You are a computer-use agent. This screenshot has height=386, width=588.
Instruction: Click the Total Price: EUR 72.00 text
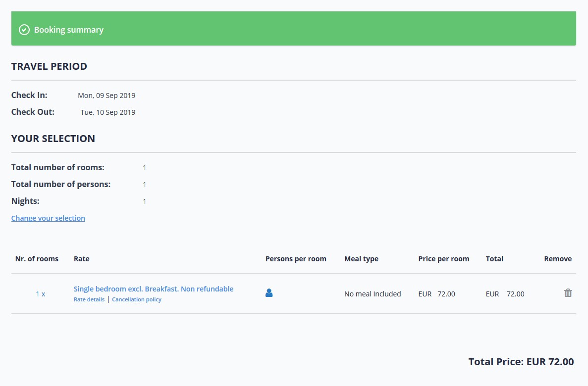tap(521, 362)
